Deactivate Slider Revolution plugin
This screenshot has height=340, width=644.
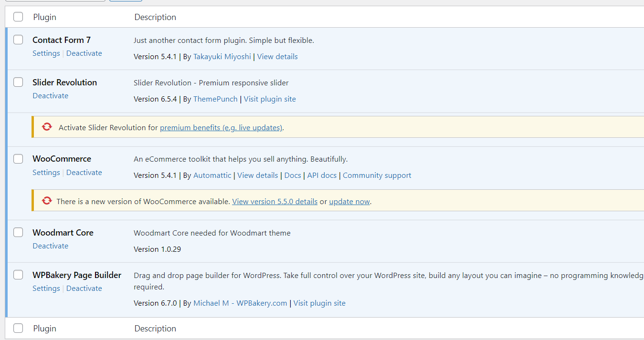pyautogui.click(x=51, y=96)
